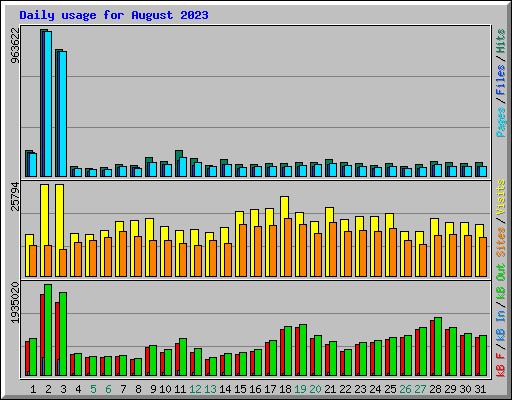Click day label 23 on the x-axis
Viewport: 512px width, 400px height.
click(x=360, y=389)
